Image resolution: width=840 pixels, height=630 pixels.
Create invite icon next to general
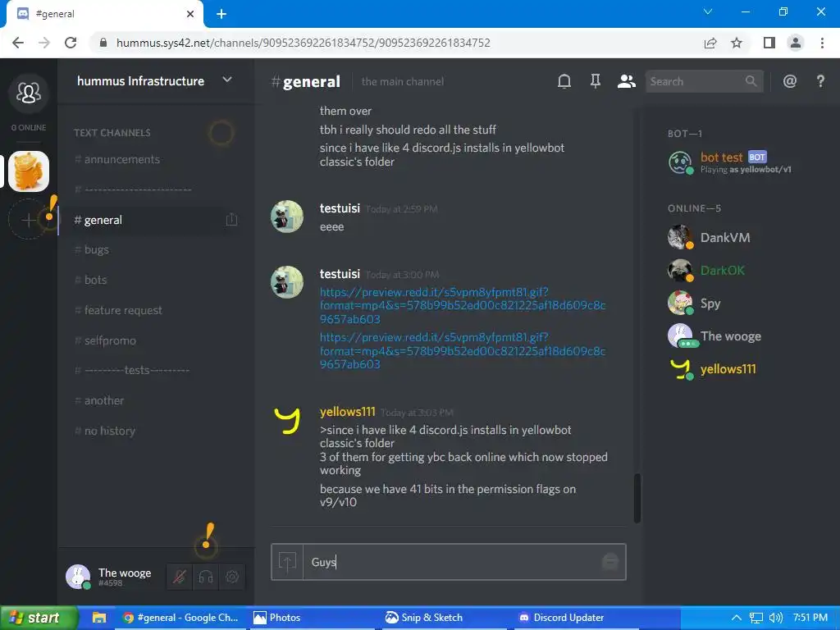[x=231, y=220]
